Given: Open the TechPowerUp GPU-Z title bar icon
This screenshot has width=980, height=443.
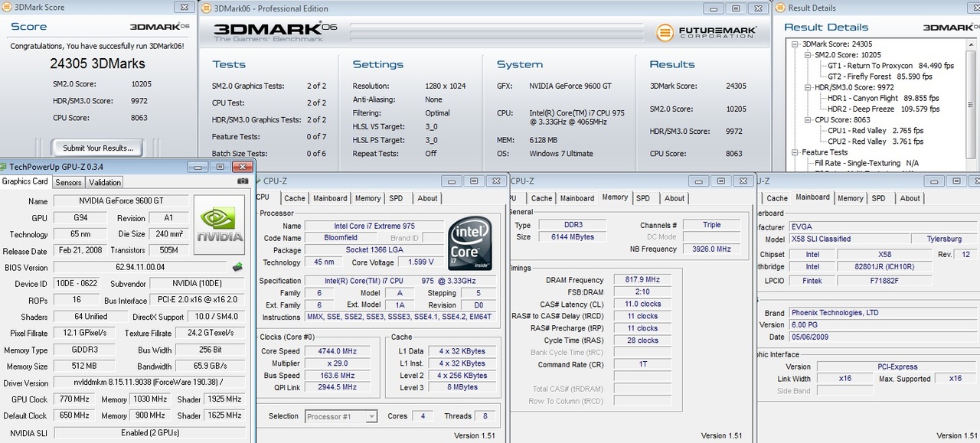Looking at the screenshot, I should (x=5, y=166).
